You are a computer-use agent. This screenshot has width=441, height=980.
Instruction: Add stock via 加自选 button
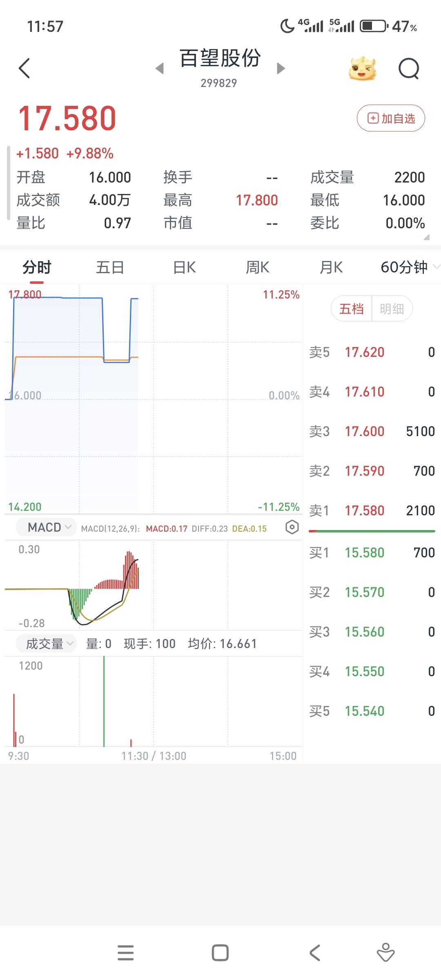391,118
